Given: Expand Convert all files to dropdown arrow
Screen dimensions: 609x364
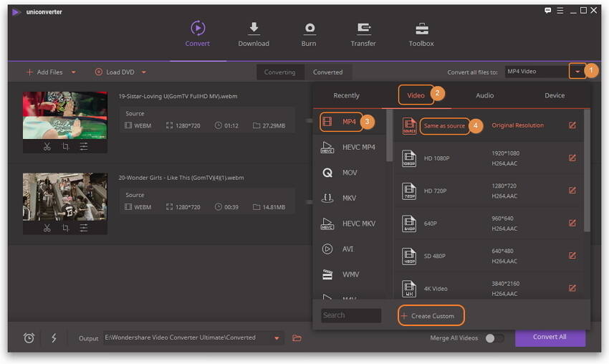Looking at the screenshot, I should click(x=577, y=72).
